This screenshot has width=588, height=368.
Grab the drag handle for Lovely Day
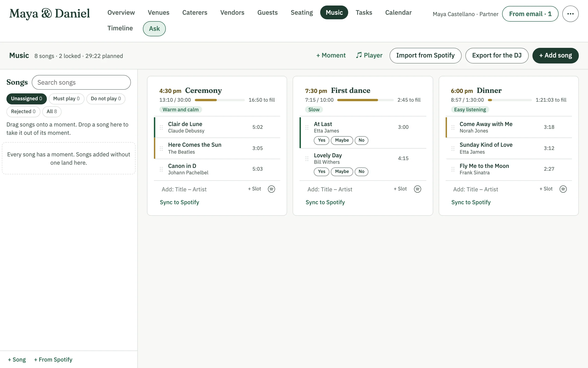click(307, 159)
